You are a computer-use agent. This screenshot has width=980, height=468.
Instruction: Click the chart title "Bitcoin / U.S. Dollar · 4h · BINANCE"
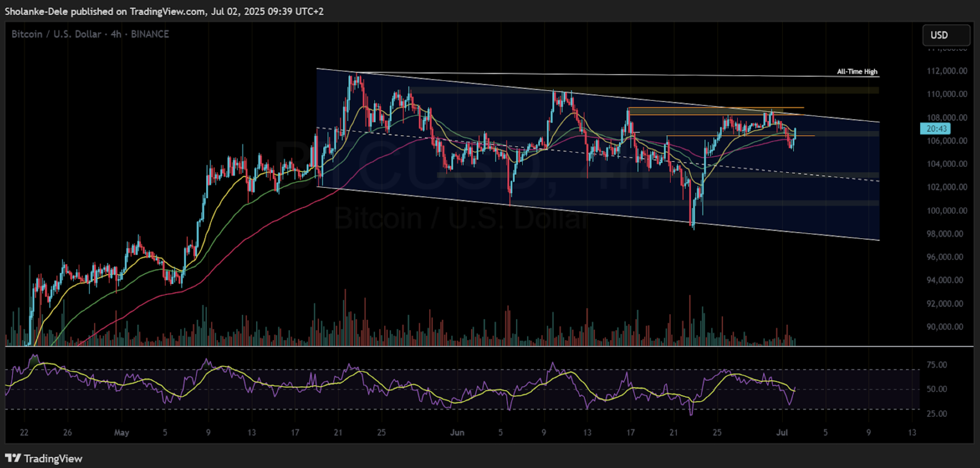[x=90, y=34]
